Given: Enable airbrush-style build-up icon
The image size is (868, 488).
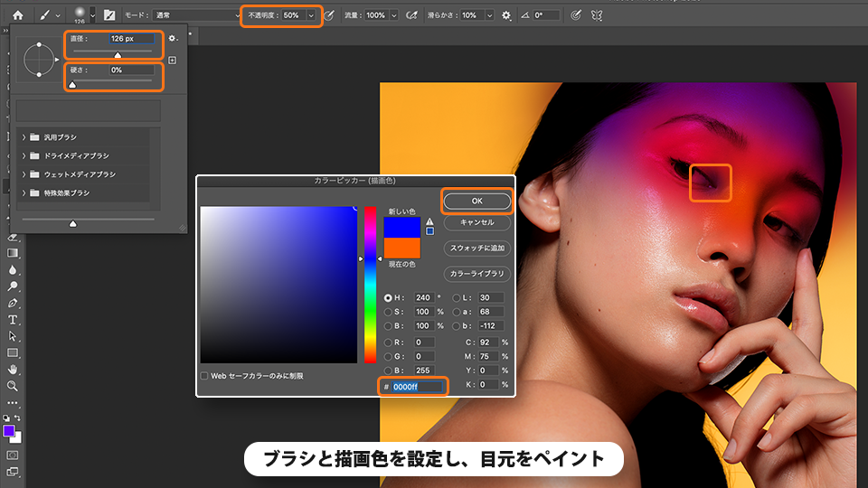Looking at the screenshot, I should click(411, 15).
